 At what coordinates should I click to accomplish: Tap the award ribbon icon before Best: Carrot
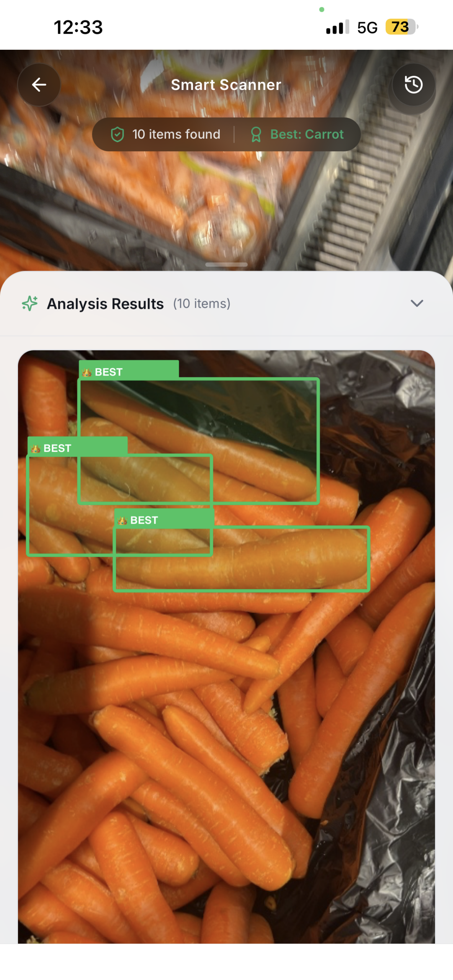(x=256, y=134)
